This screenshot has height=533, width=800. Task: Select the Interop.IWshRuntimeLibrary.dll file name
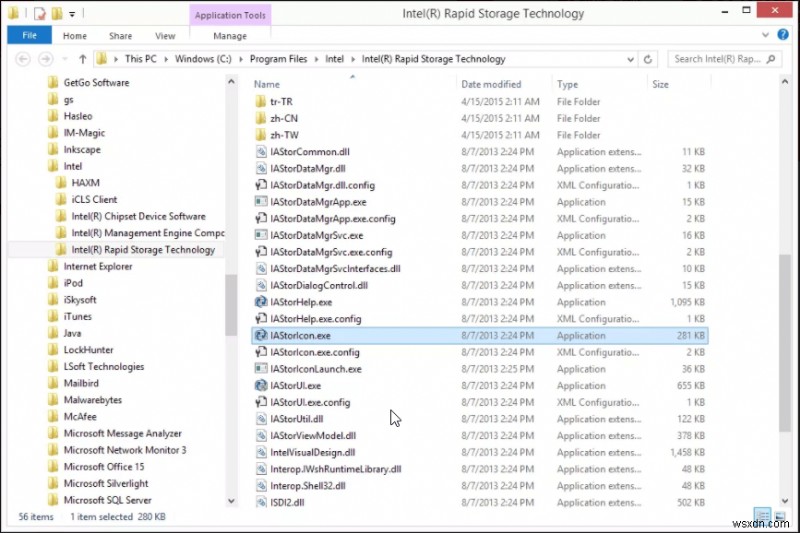(336, 469)
